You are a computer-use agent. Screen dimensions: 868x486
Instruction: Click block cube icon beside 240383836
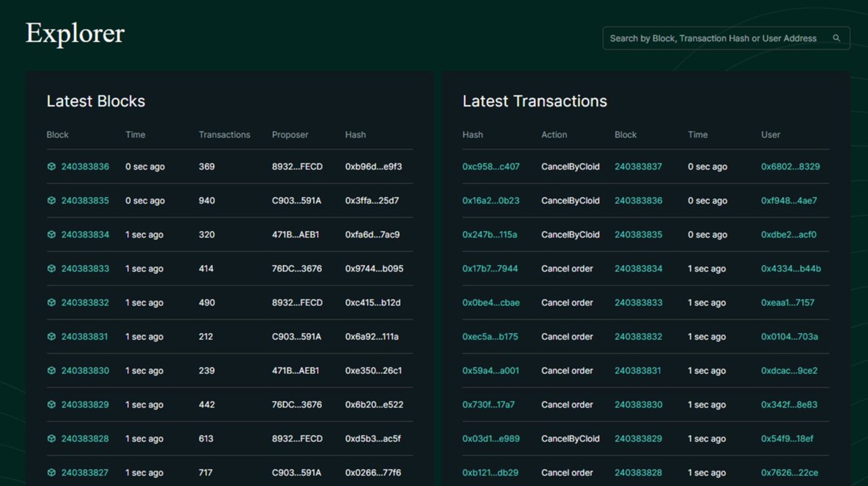point(52,167)
